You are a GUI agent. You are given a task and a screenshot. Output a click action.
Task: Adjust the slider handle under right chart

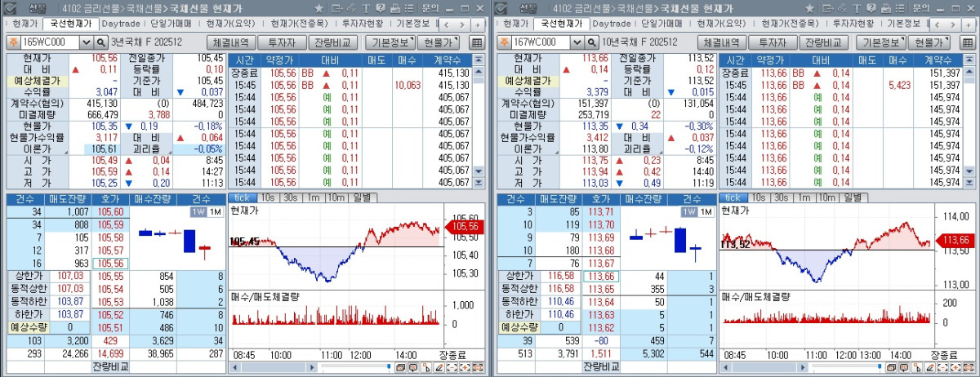pos(879,366)
